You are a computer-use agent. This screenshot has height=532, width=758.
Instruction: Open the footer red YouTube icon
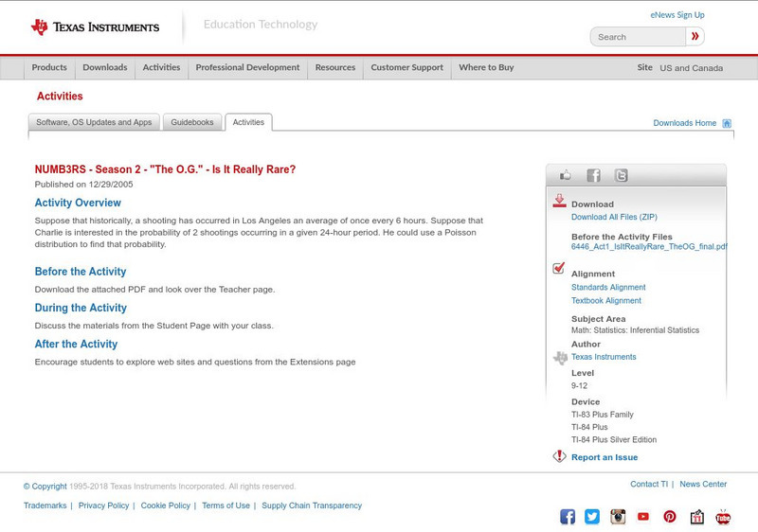[643, 517]
